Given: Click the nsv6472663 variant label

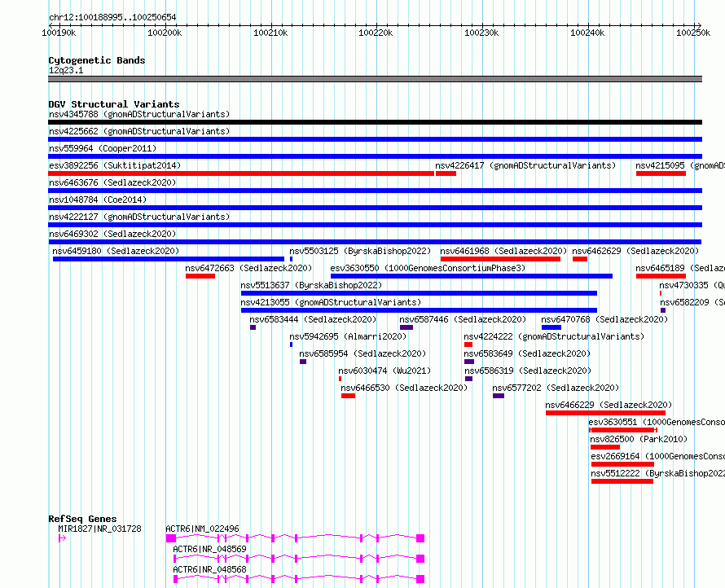Looking at the screenshot, I should [x=248, y=268].
